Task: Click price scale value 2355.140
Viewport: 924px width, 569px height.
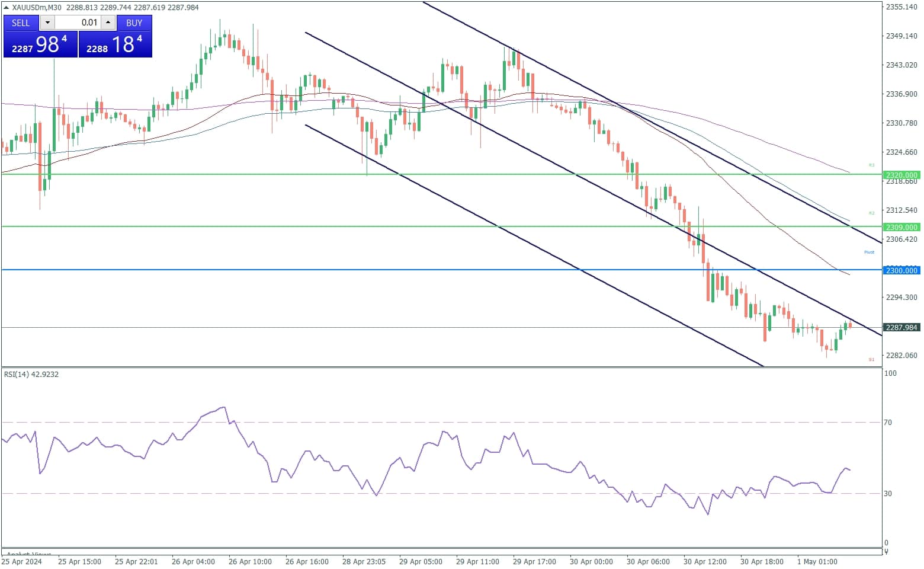Action: 901,7
